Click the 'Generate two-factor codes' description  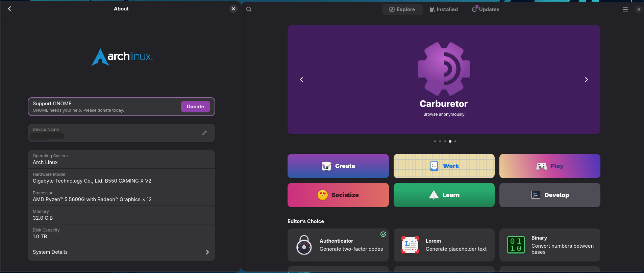pos(351,249)
